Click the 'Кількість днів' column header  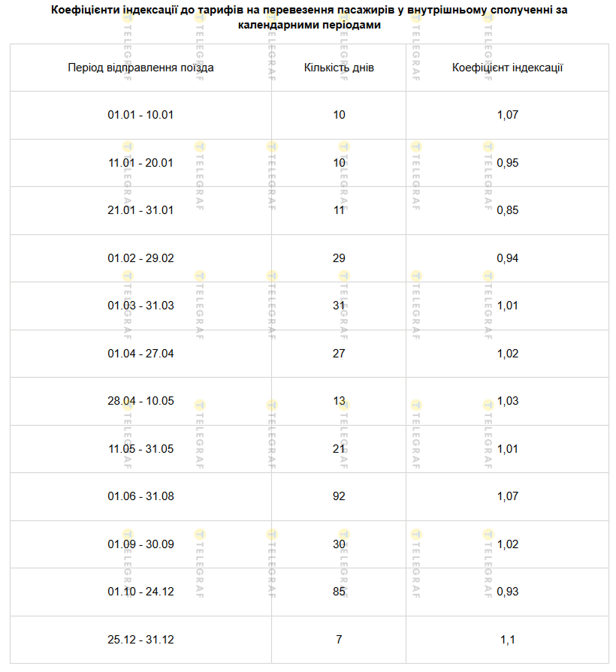pyautogui.click(x=339, y=68)
